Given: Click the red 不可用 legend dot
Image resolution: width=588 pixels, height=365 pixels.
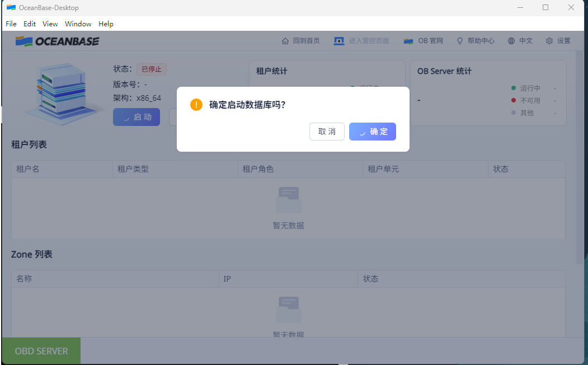Looking at the screenshot, I should coord(514,100).
